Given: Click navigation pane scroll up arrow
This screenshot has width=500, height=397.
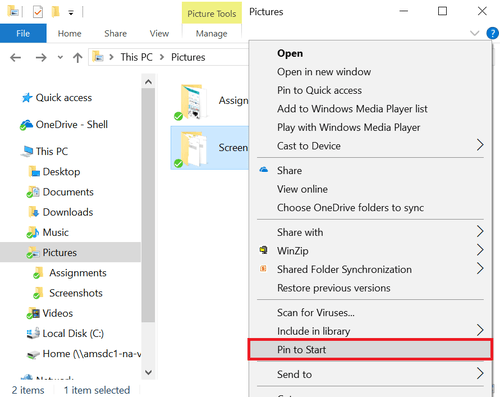Looking at the screenshot, I should click(148, 82).
